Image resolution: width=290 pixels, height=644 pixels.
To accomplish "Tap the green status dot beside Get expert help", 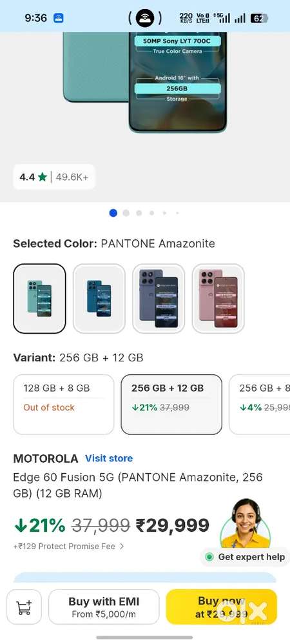I will click(209, 557).
